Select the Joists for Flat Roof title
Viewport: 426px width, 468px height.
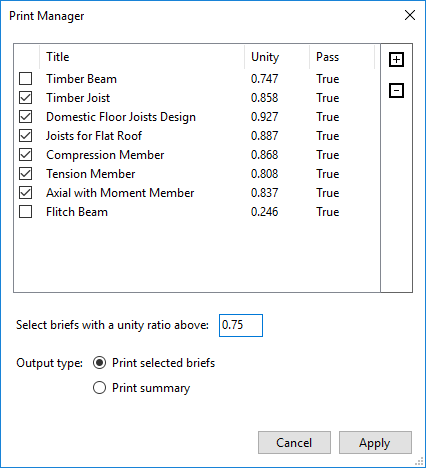(94, 136)
